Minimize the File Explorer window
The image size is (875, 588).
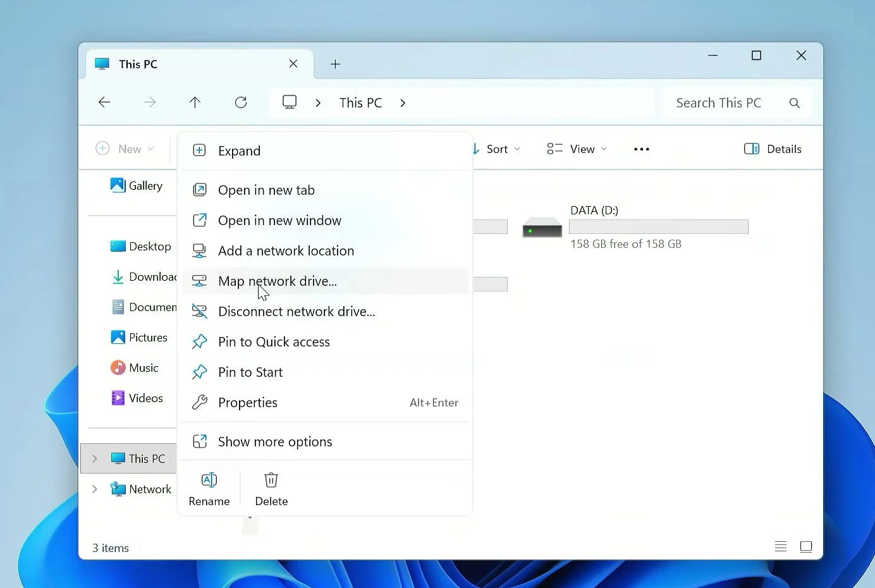[x=713, y=56]
